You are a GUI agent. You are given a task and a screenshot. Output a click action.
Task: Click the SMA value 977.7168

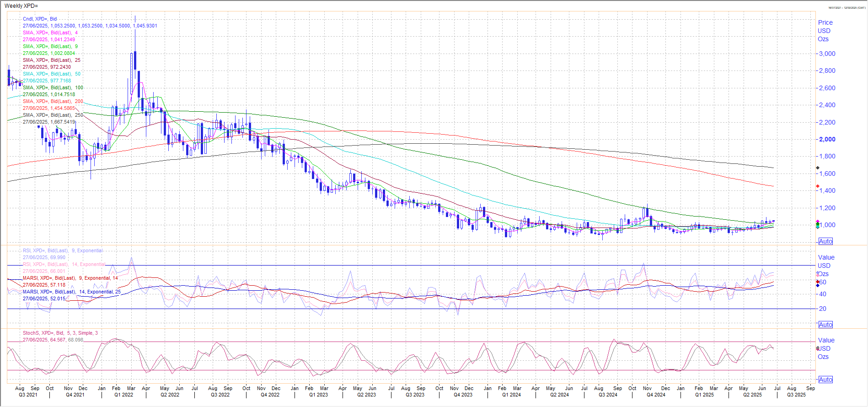pyautogui.click(x=61, y=81)
